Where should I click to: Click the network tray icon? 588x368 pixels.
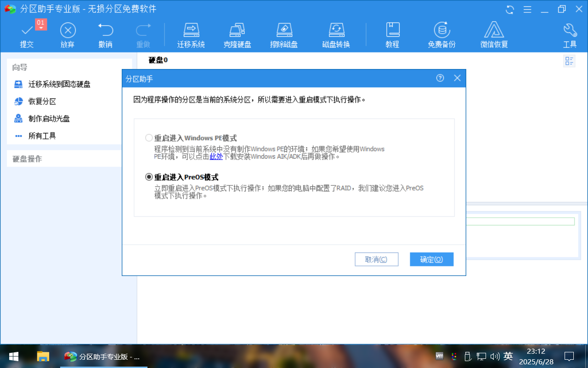click(481, 356)
